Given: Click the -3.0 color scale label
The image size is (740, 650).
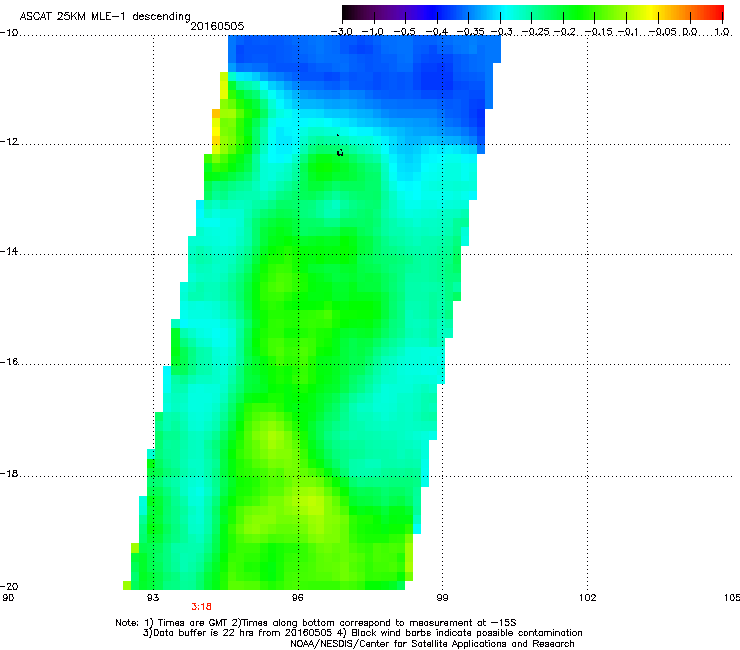Looking at the screenshot, I should click(342, 32).
